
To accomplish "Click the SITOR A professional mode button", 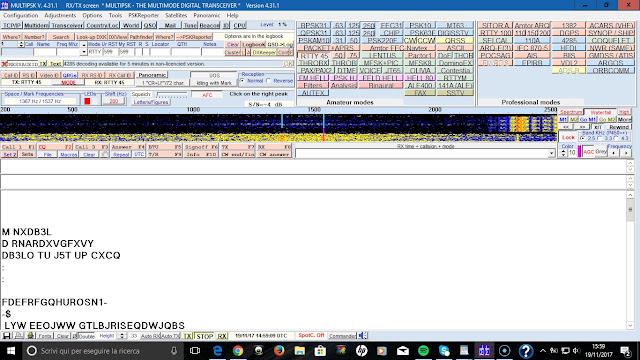I will 495,25.
